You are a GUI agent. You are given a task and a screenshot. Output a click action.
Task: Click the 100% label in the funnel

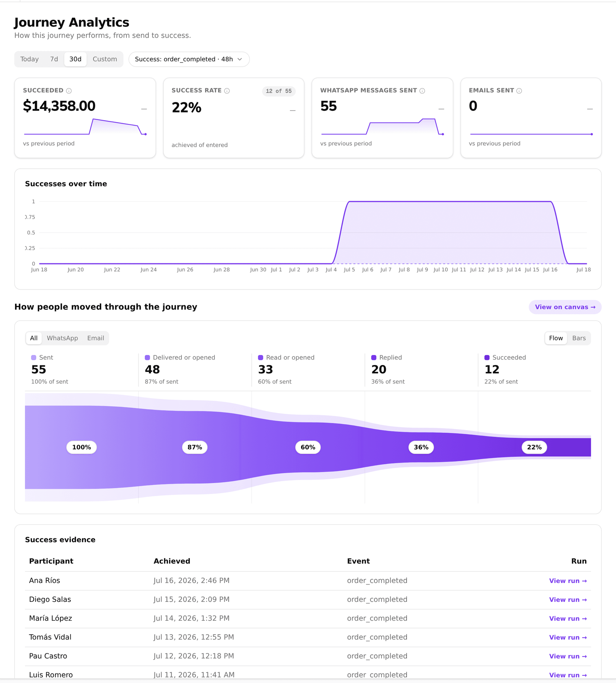(x=82, y=447)
